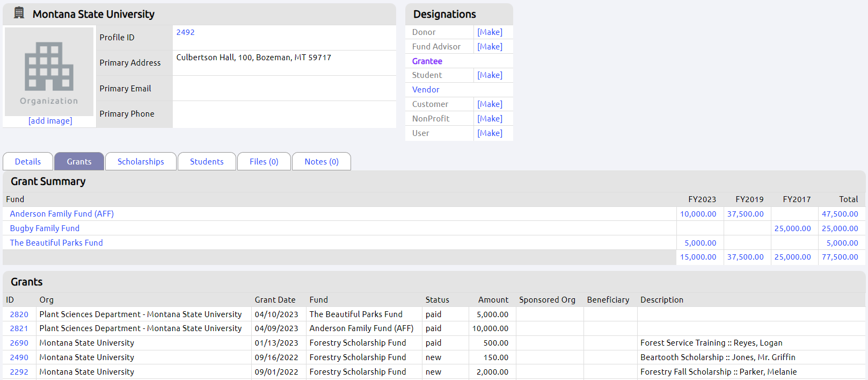Make this profile a Customer
Viewport: 868px width, 380px height.
490,104
